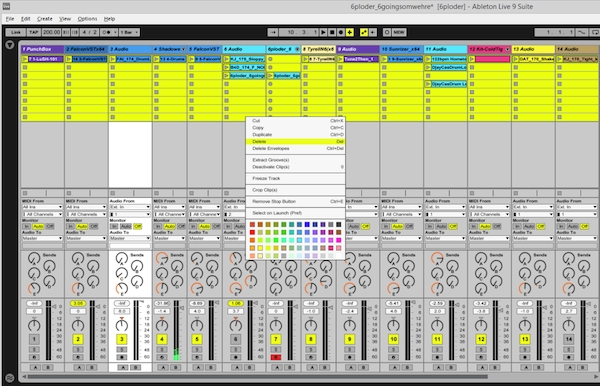Choose Freeze Track from the context menu

point(295,179)
